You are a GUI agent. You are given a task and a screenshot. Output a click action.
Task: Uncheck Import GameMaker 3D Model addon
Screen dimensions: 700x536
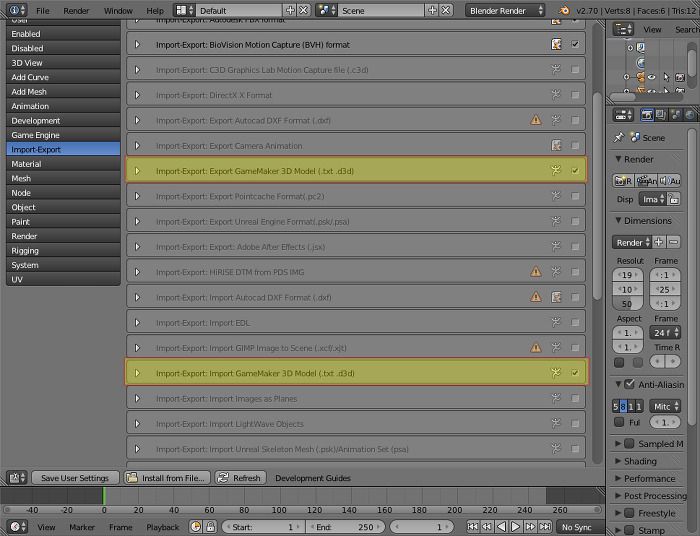coord(575,373)
